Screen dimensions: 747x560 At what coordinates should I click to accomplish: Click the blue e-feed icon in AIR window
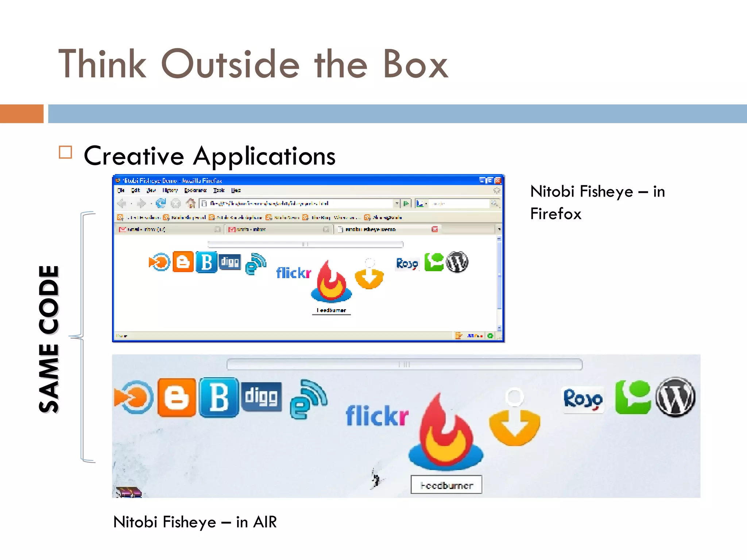(309, 400)
